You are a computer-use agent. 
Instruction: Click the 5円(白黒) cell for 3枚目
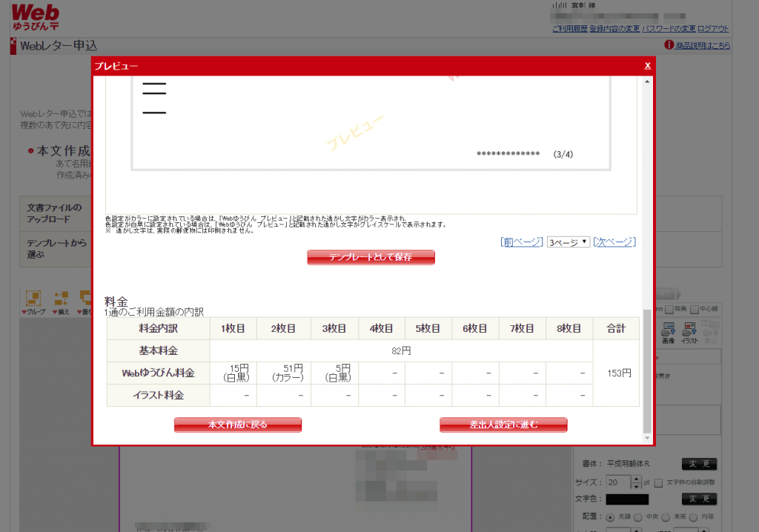point(334,373)
